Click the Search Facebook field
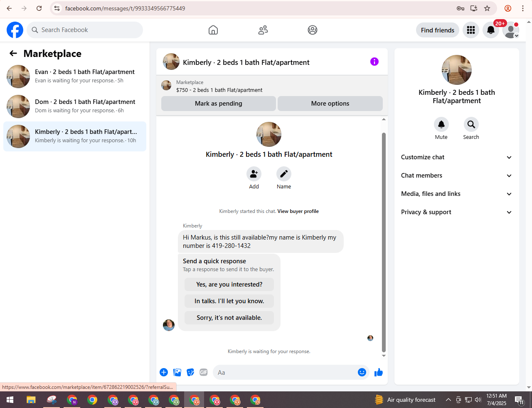Image resolution: width=532 pixels, height=408 pixels. pyautogui.click(x=85, y=30)
